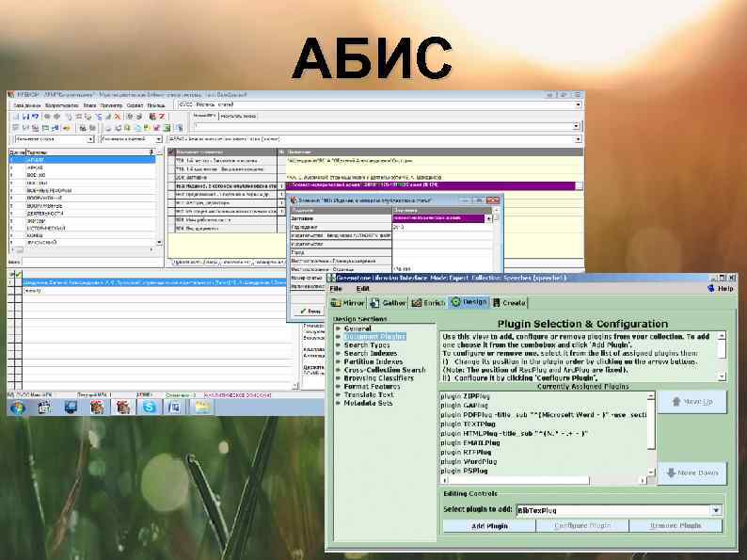Click the green checkmark header in IRBIS results table
Screen dimensions: 747x560
(x=19, y=275)
